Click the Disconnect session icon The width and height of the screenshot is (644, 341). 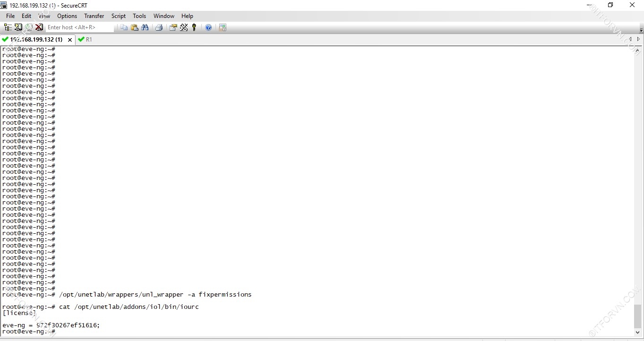click(x=39, y=27)
